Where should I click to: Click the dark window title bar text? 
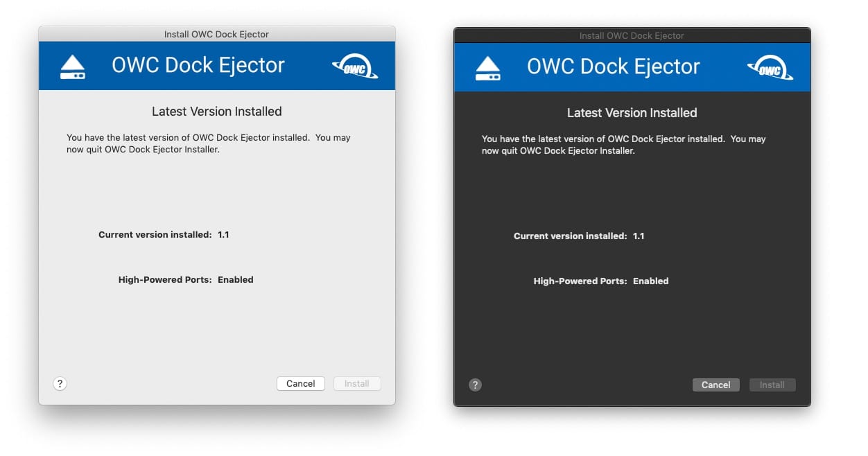pyautogui.click(x=632, y=35)
